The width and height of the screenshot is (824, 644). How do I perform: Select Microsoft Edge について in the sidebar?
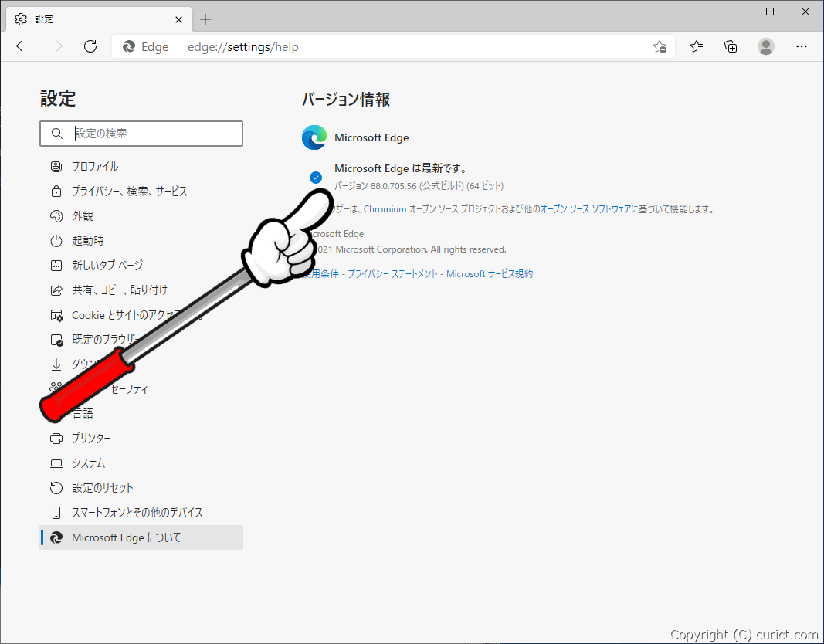pyautogui.click(x=141, y=537)
